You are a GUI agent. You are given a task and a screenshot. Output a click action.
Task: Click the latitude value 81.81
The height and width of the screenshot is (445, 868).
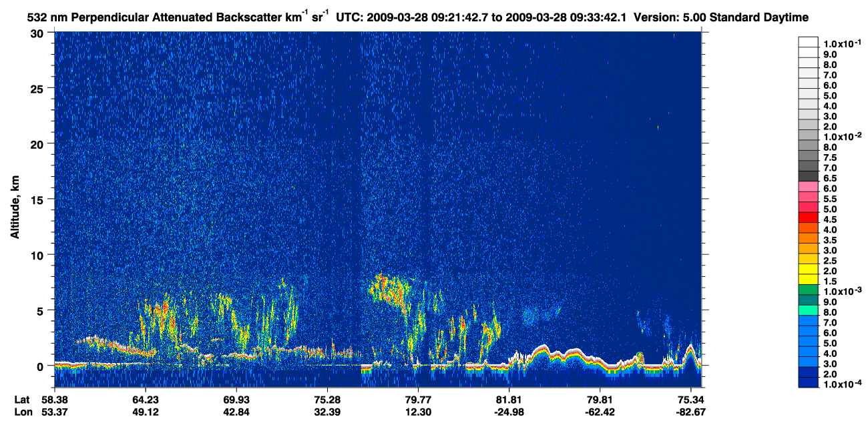click(509, 400)
